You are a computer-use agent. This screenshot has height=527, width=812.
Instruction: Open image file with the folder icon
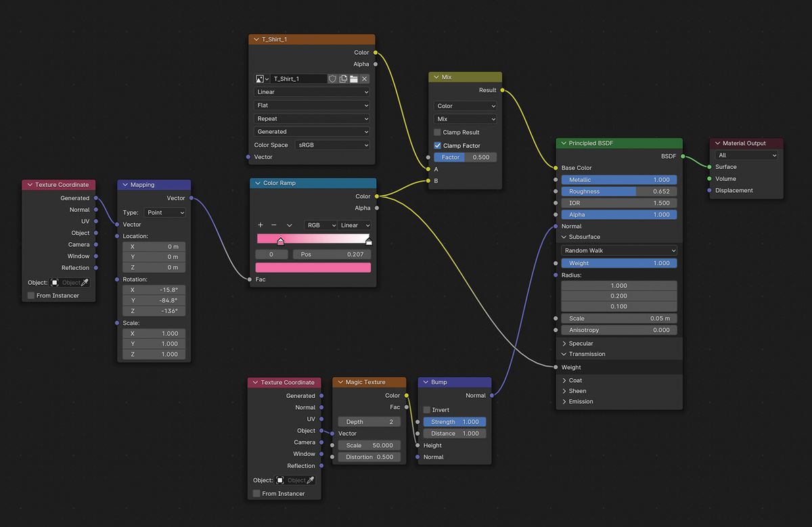(x=354, y=79)
